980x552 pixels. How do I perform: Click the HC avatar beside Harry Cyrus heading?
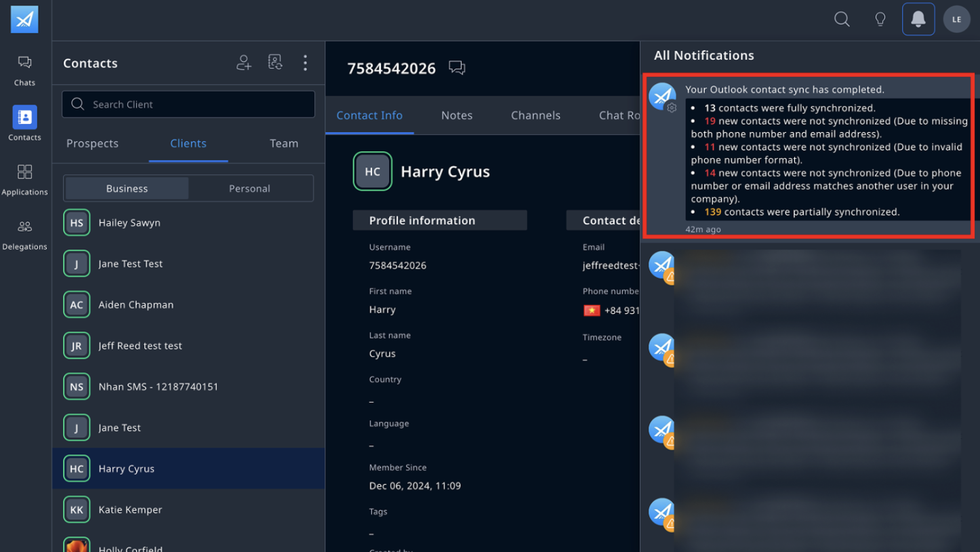[373, 172]
